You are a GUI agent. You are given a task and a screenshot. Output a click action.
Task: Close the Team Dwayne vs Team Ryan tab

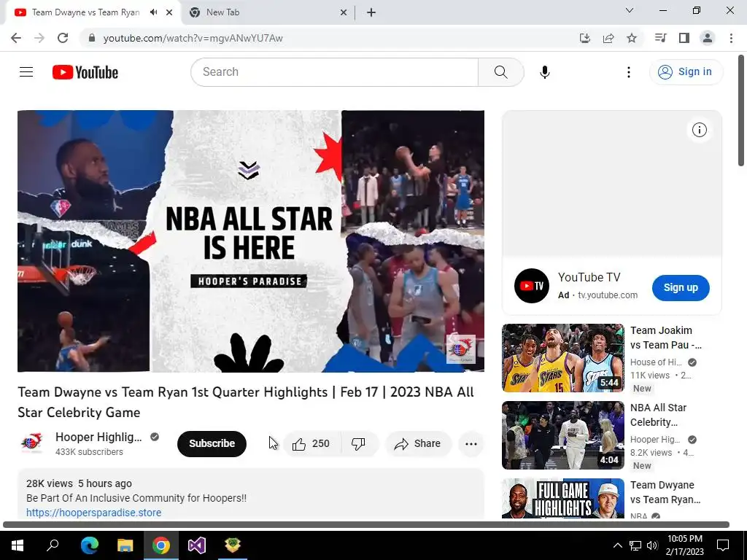(169, 13)
